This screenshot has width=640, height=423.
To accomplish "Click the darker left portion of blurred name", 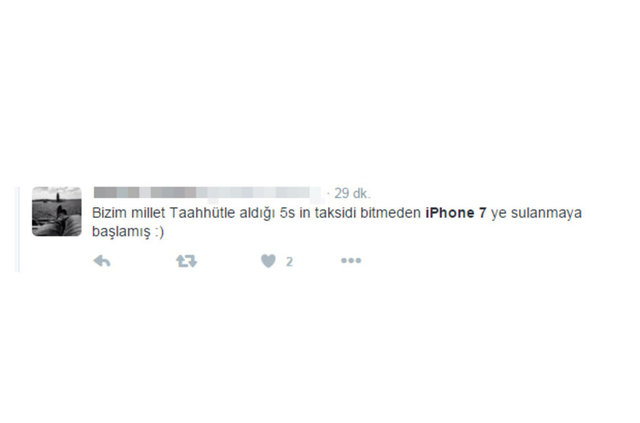I will [x=145, y=192].
